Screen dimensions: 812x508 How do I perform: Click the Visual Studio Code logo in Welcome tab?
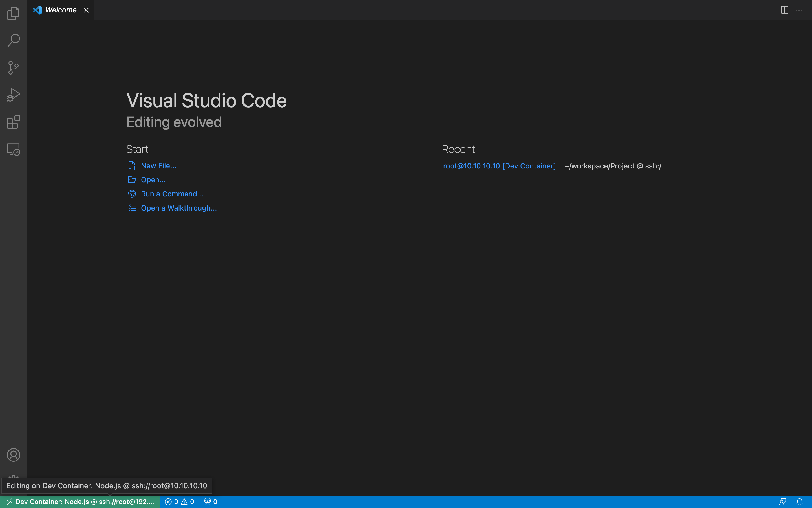[37, 10]
